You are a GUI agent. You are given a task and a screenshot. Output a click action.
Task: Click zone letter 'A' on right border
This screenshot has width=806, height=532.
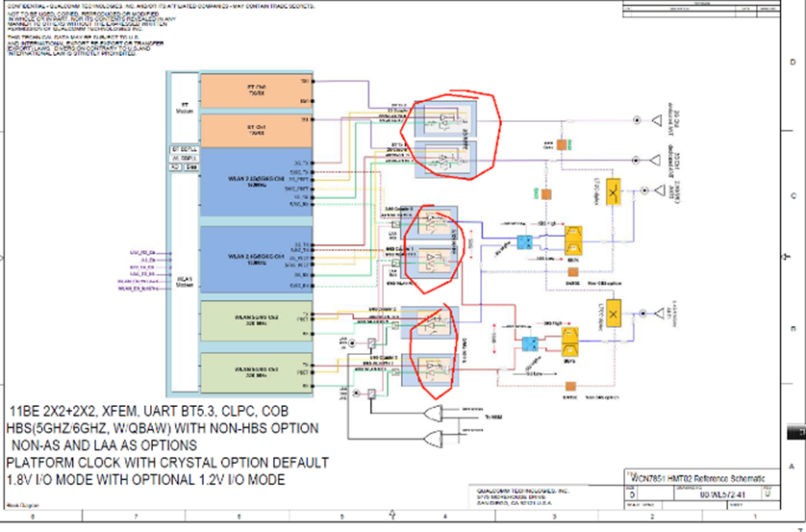tap(793, 467)
